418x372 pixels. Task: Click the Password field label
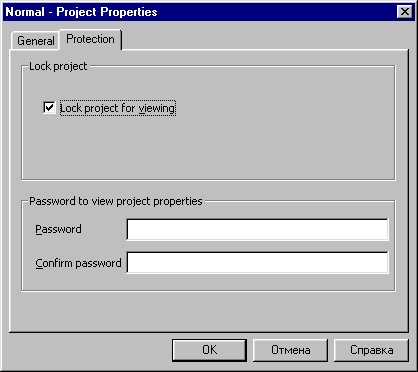(58, 229)
